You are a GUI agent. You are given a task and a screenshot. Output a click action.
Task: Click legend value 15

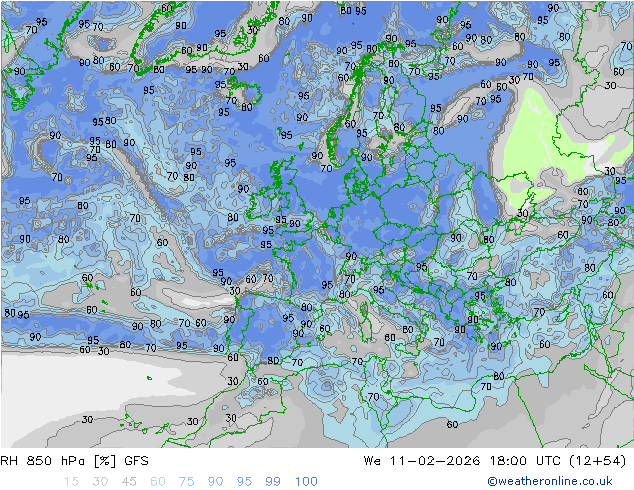click(x=71, y=482)
